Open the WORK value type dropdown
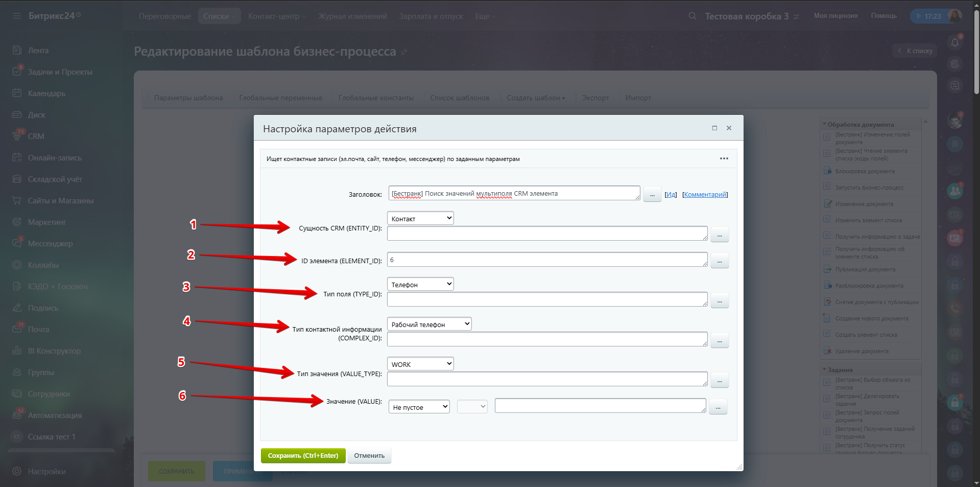This screenshot has width=980, height=487. click(x=420, y=364)
